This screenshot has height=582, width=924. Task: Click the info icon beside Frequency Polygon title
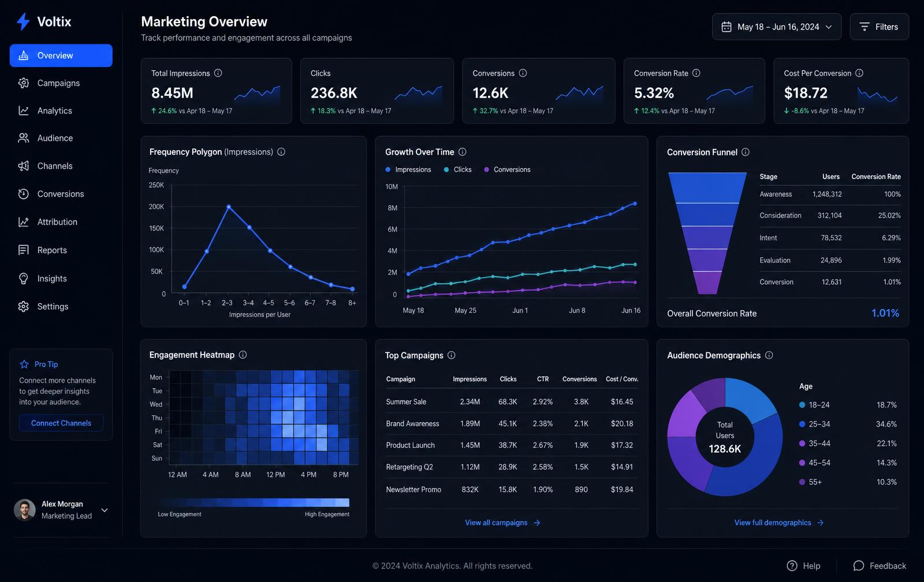pos(281,152)
